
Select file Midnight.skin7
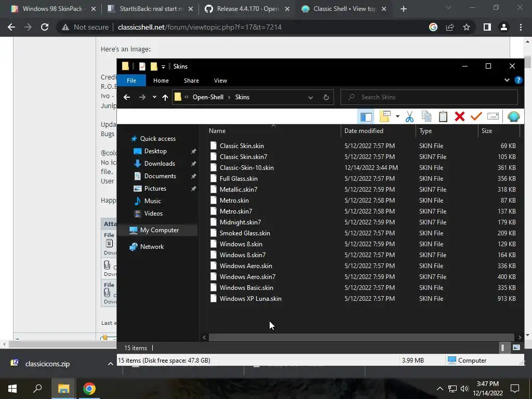tap(240, 222)
